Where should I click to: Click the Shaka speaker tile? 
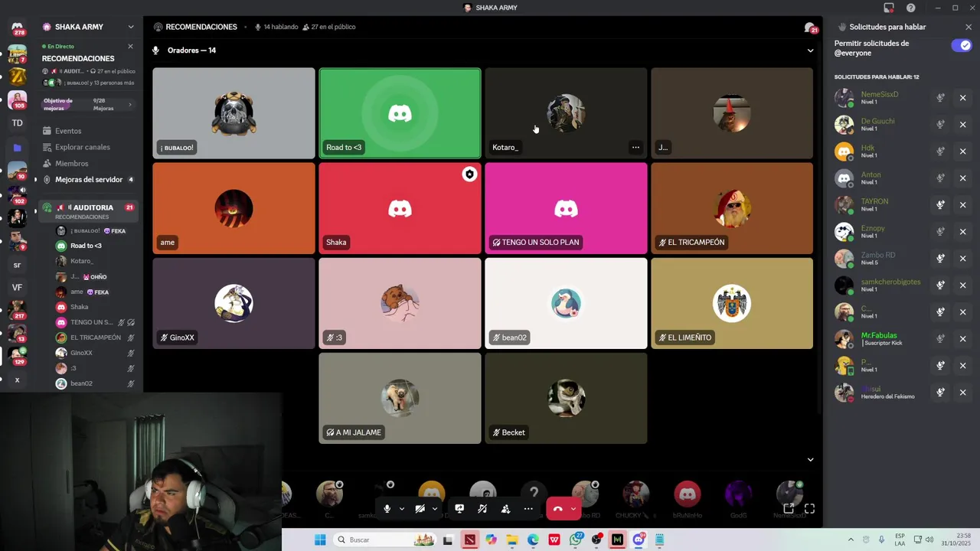tap(400, 208)
